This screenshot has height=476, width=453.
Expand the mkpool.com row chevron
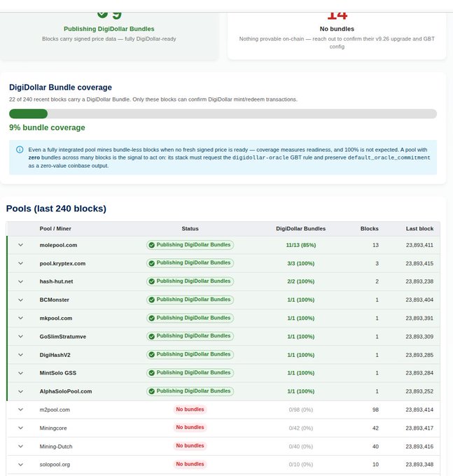point(20,318)
